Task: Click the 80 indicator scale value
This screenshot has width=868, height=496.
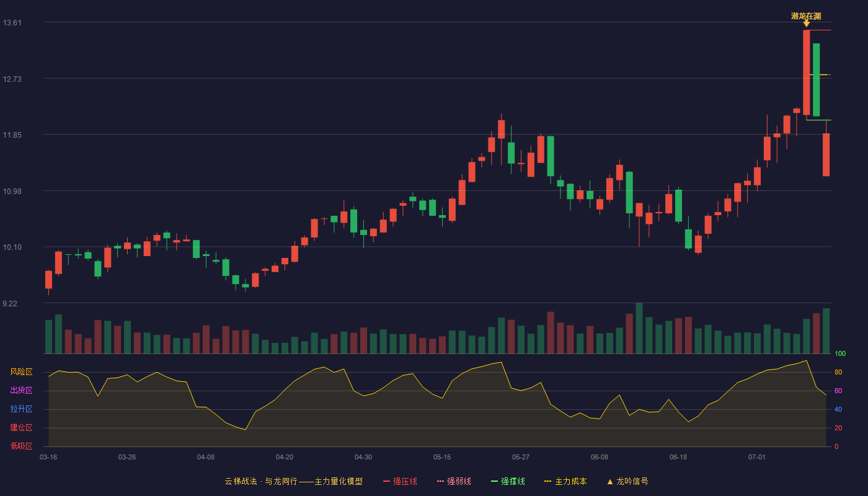Action: 838,372
